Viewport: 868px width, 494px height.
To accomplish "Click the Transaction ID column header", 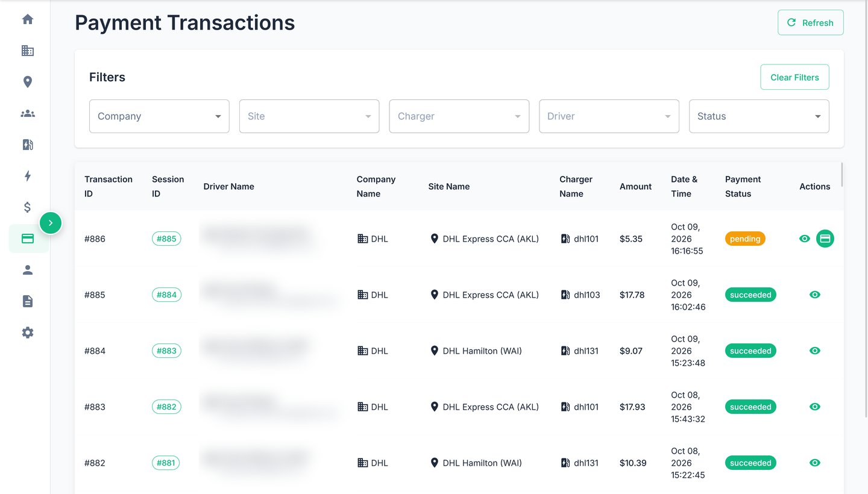I will (x=108, y=186).
